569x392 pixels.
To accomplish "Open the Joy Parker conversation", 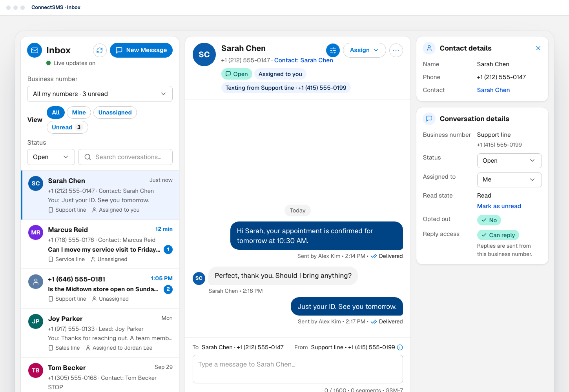I will (x=100, y=333).
